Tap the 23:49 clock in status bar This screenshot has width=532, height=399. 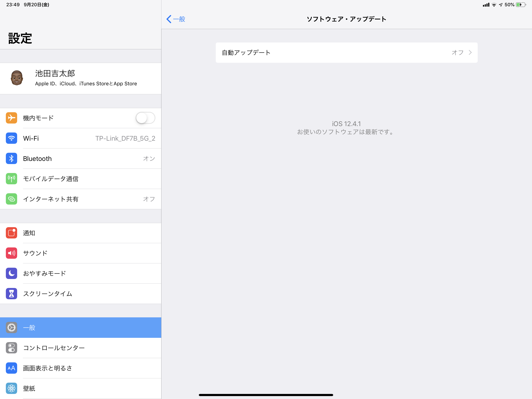(13, 4)
